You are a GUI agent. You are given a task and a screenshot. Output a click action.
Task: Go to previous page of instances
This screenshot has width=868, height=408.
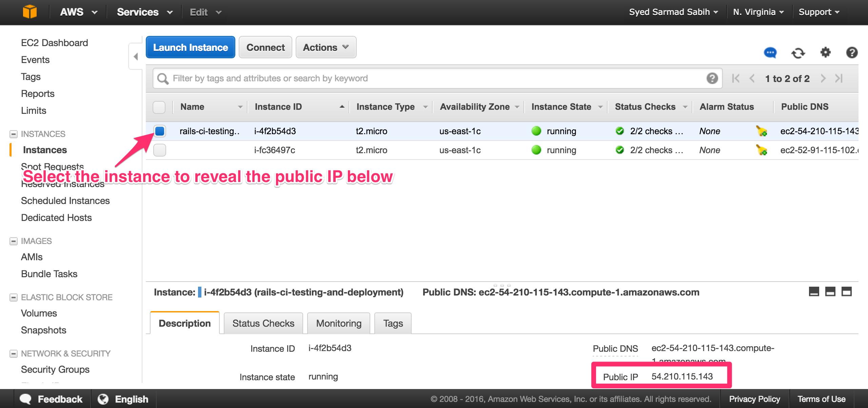pyautogui.click(x=752, y=78)
